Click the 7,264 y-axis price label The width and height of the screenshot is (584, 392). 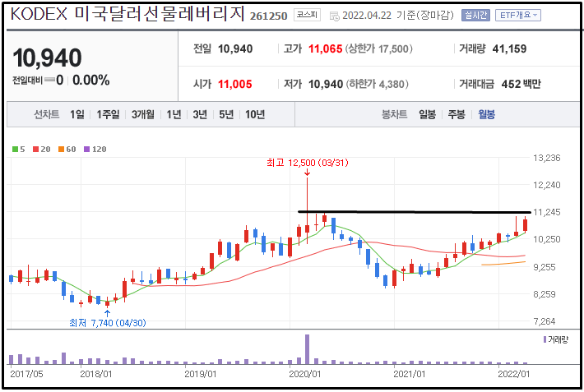(x=545, y=321)
